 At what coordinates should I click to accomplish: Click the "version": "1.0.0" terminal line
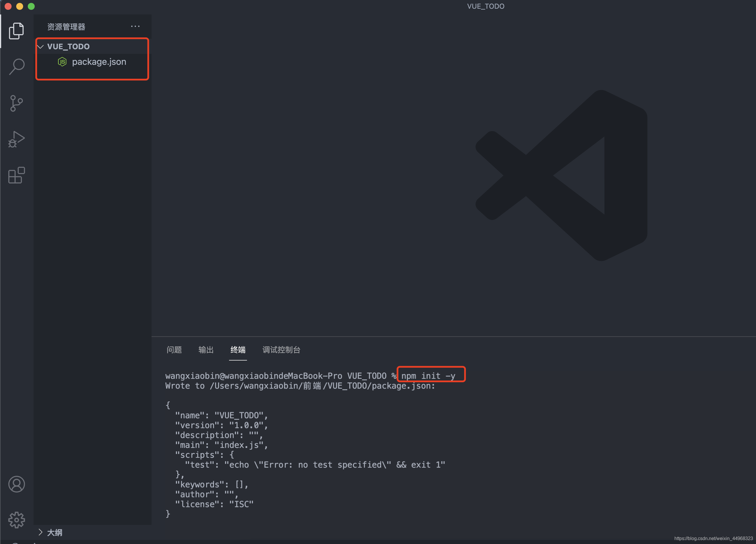click(221, 425)
